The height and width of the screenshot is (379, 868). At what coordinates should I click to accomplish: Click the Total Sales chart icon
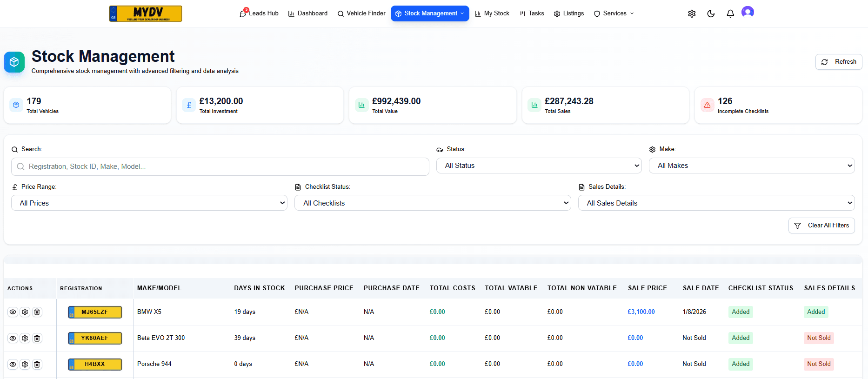coord(534,105)
